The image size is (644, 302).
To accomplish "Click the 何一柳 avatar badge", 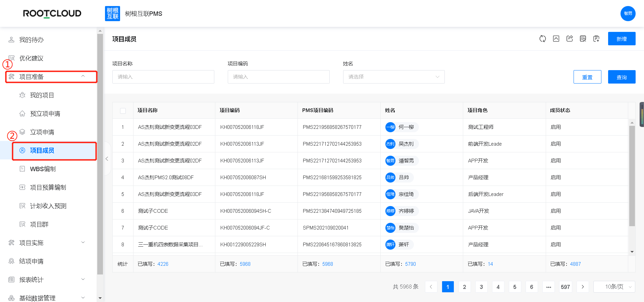I will coord(390,127).
